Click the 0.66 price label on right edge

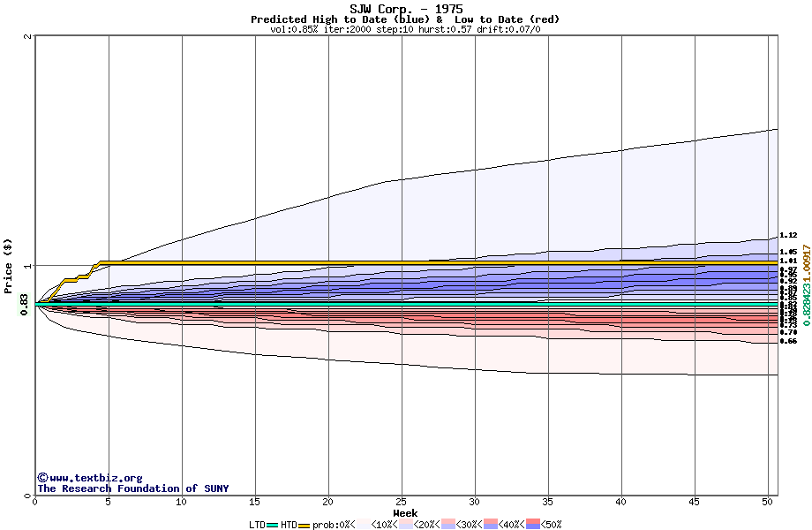click(788, 340)
